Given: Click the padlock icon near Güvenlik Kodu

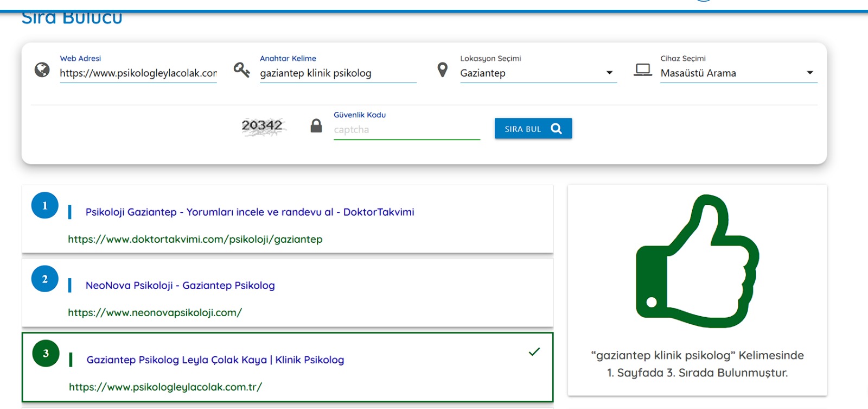Looking at the screenshot, I should point(316,126).
